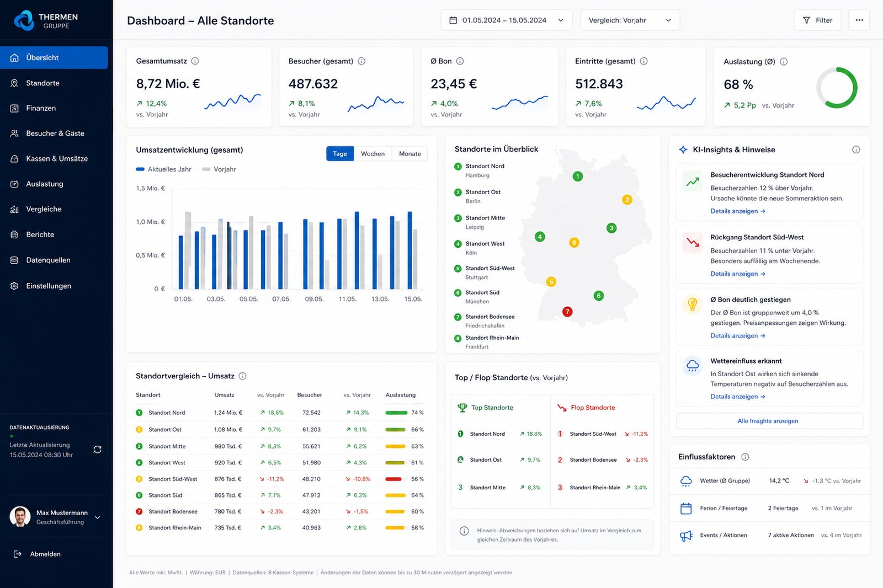Click Alle Insights anzeigen button

pyautogui.click(x=769, y=421)
